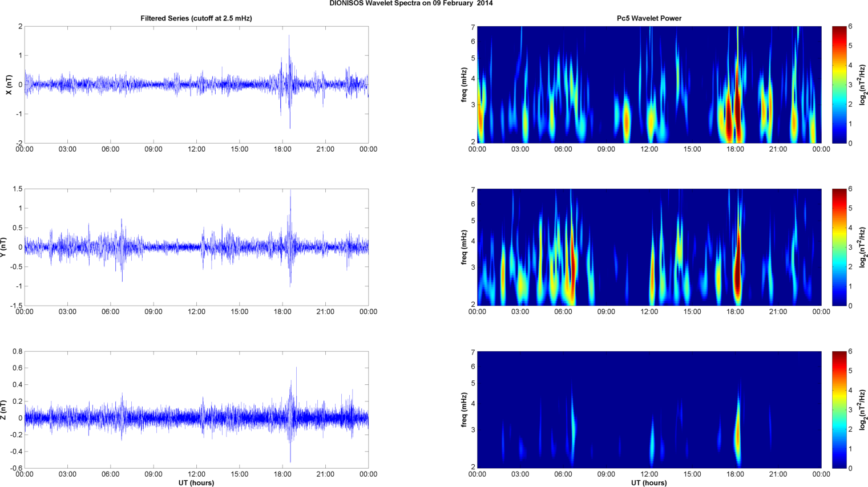
Task: Click the '-0.6' tick on the Z (nT) axis
Action: (16, 468)
